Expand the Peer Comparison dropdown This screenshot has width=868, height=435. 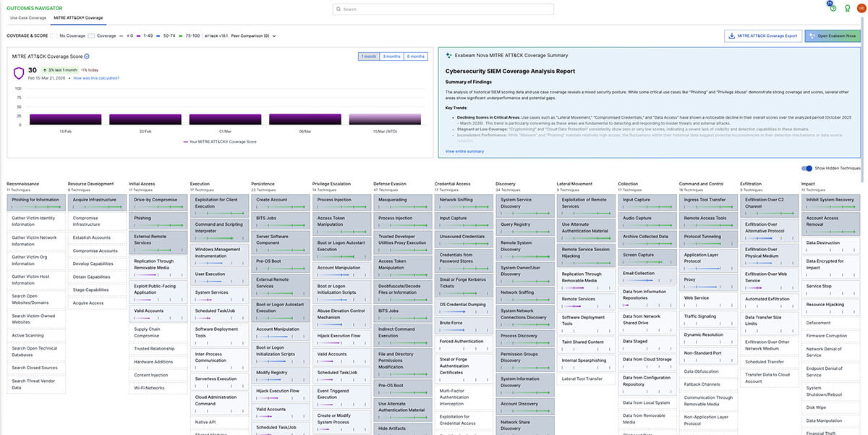coord(253,35)
